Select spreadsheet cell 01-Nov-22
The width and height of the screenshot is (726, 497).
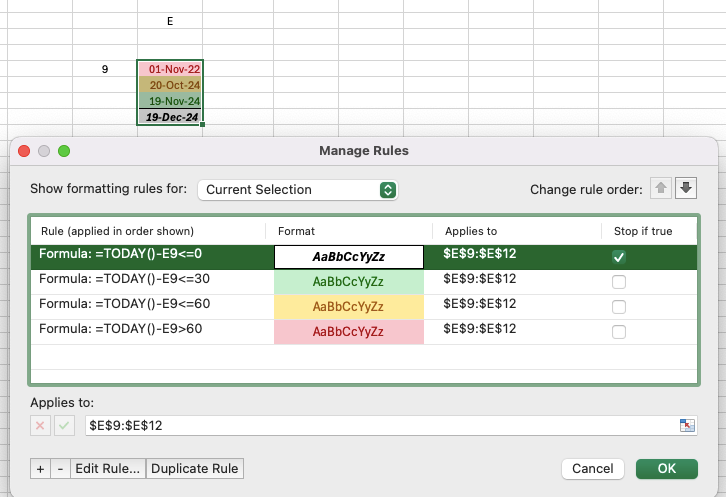pyautogui.click(x=170, y=69)
